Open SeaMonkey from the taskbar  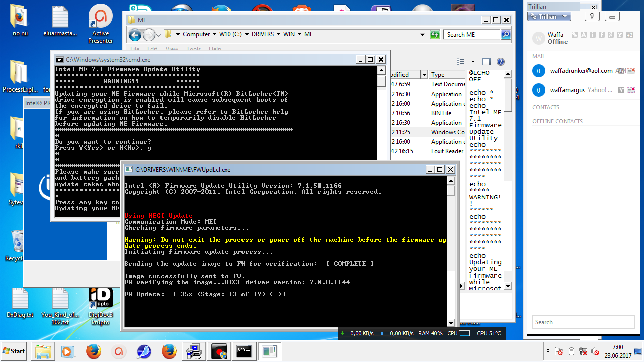click(144, 351)
